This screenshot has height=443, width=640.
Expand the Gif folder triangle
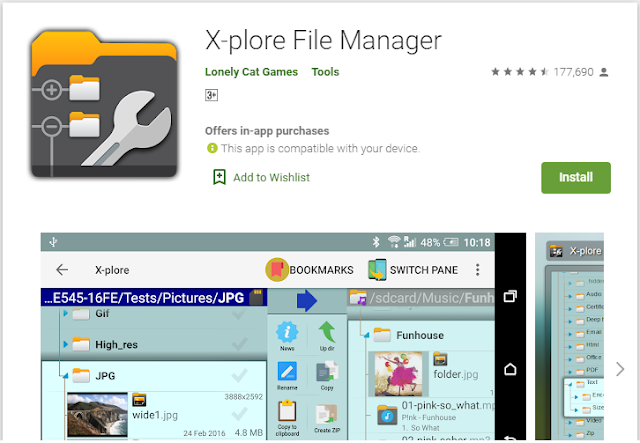(65, 314)
